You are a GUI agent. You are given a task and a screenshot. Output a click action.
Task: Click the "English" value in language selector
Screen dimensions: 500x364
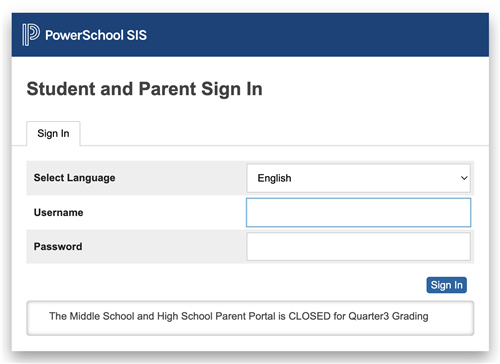[x=274, y=178]
